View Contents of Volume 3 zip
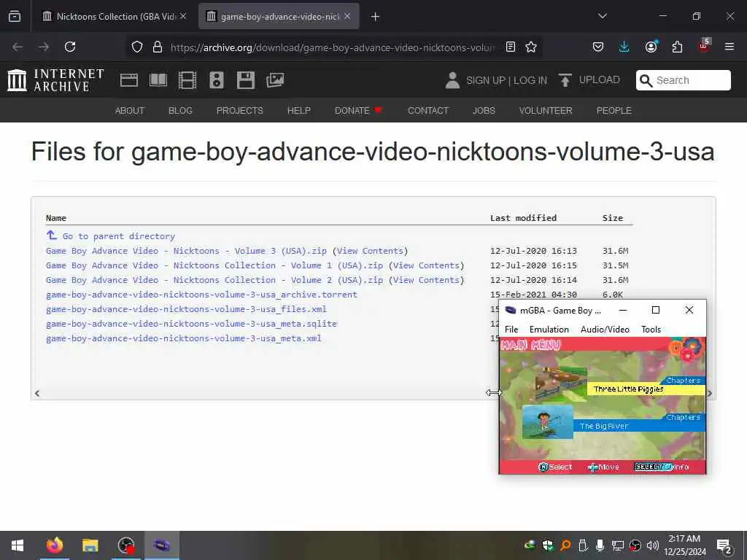747x560 pixels. 370,251
